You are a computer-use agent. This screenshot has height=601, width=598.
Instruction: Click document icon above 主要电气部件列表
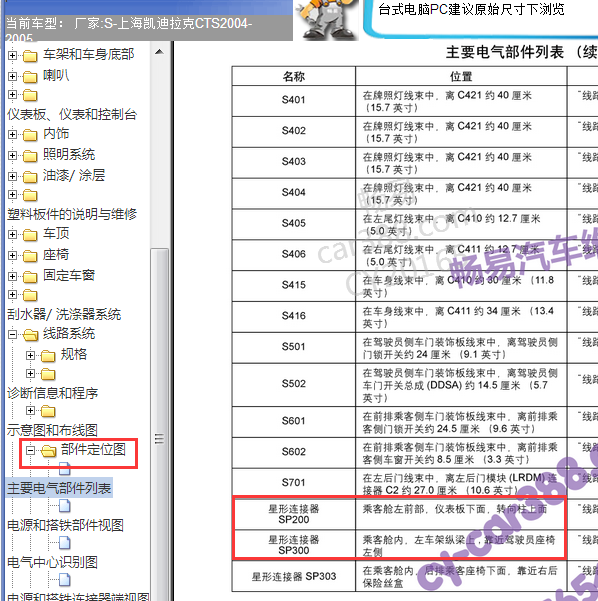click(64, 468)
